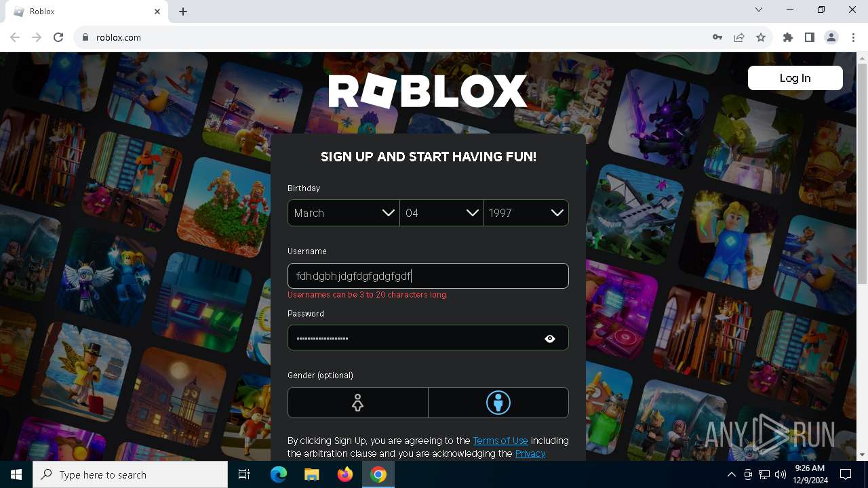
Task: Open the notification center icon
Action: tap(846, 474)
